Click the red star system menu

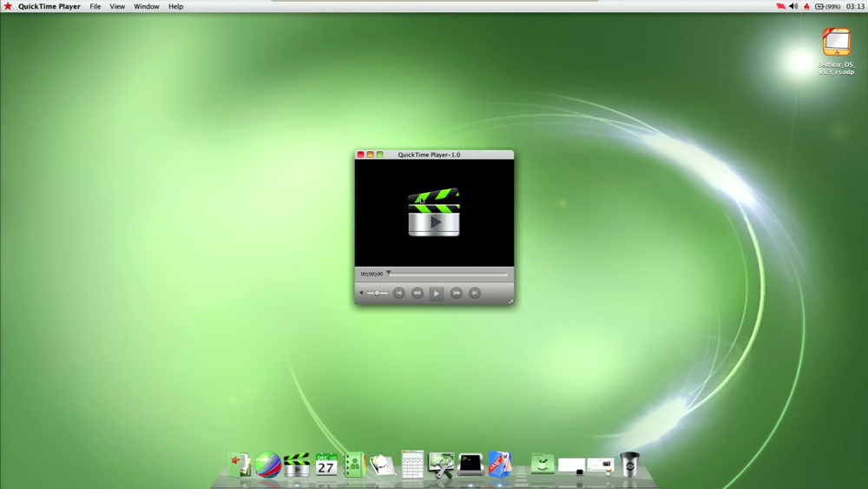8,6
